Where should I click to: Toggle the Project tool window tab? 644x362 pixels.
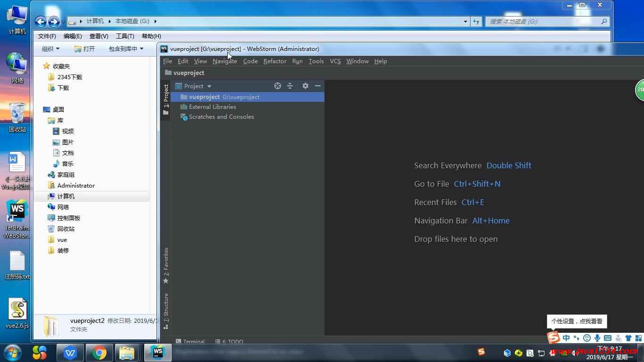pyautogui.click(x=166, y=96)
